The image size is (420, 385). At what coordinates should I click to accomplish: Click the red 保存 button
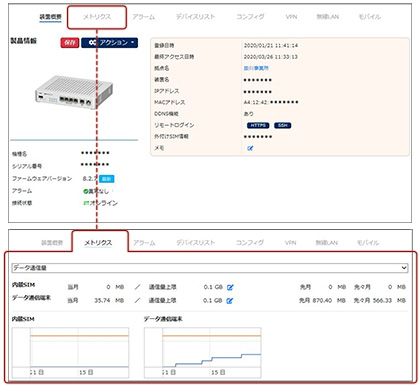click(70, 43)
